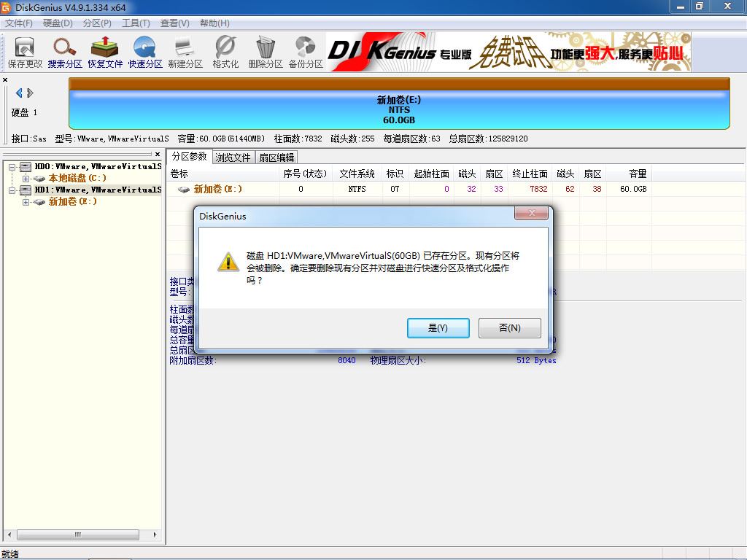Image resolution: width=747 pixels, height=560 pixels.
Task: Open Search Partitions (搜索分区) tool
Action: click(65, 52)
